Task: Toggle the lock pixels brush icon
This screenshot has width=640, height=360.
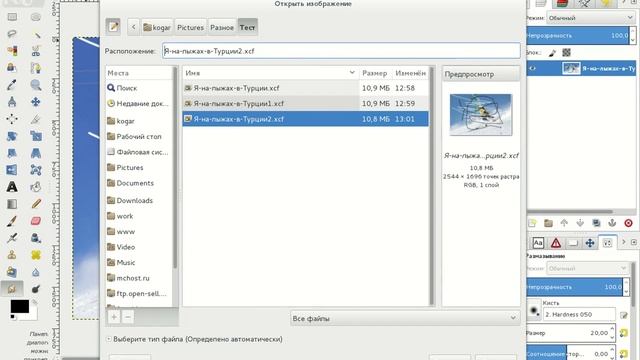Action: [x=552, y=53]
